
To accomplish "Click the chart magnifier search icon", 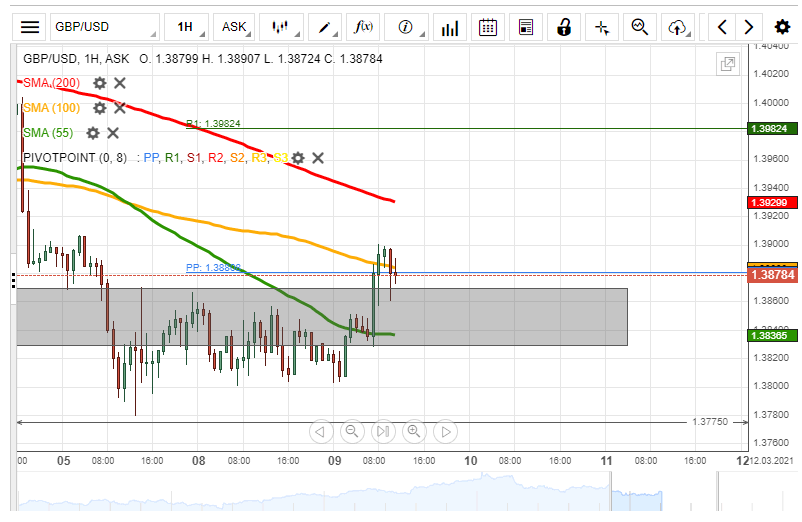I will point(640,27).
